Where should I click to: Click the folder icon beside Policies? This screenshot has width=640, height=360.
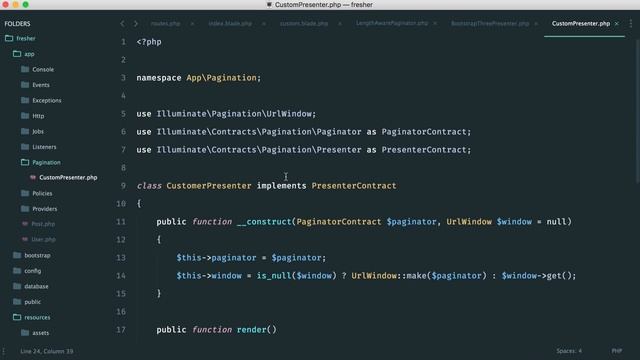pyautogui.click(x=25, y=193)
